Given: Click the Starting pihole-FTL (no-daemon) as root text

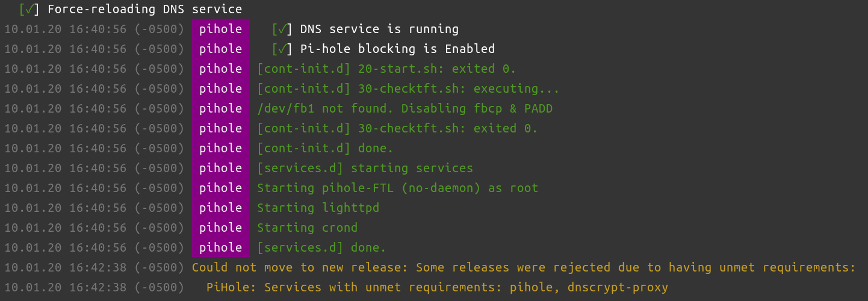Looking at the screenshot, I should tap(397, 188).
